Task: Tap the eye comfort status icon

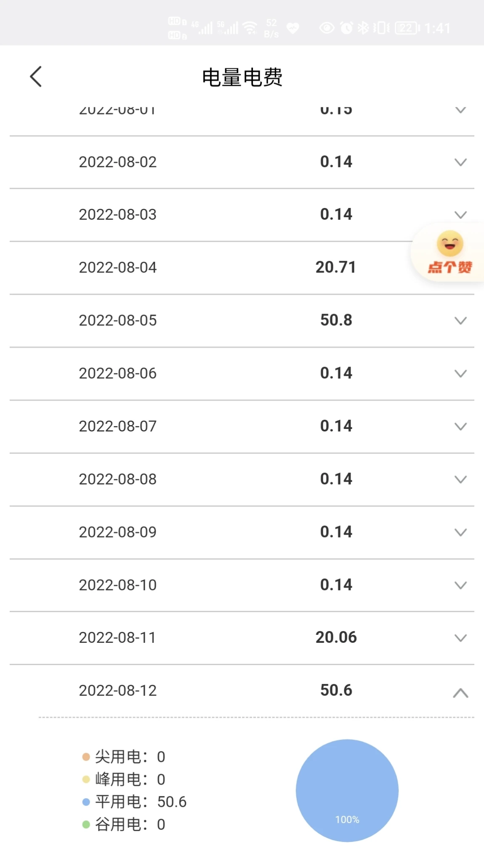Action: point(327,28)
